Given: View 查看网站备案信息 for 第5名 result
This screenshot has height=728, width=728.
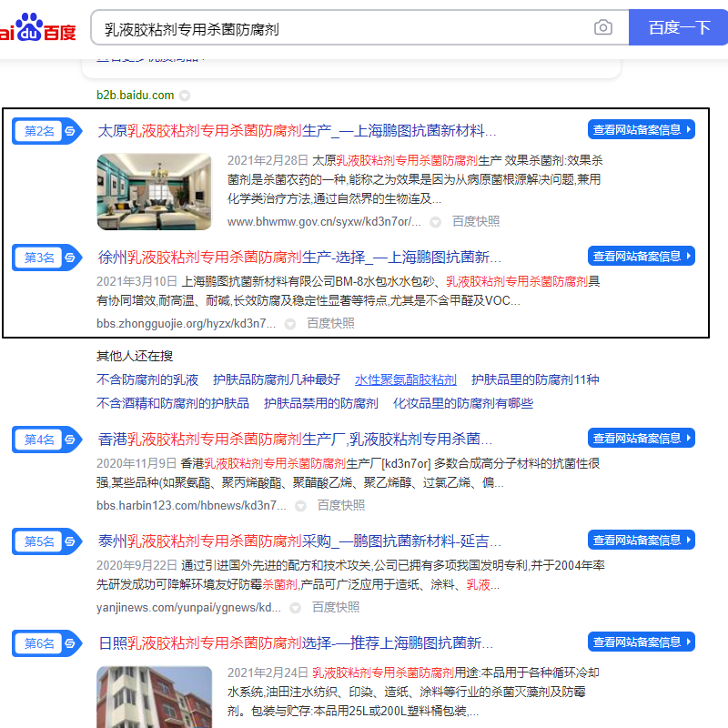Looking at the screenshot, I should 642,540.
